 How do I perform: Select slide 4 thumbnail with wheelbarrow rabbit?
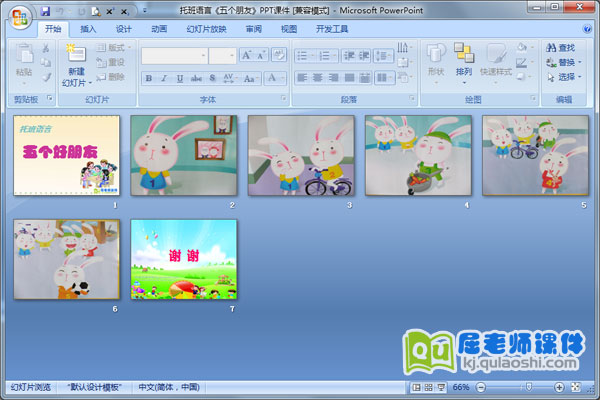tap(418, 155)
